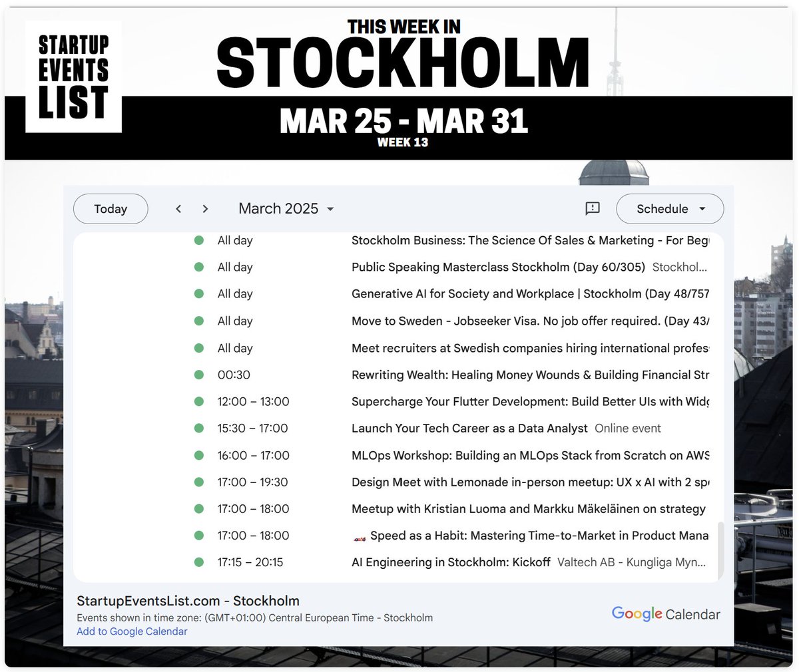Screen dimensions: 799x672
Task: Click green dot beside 16:00 – 17:00
Action: [198, 455]
